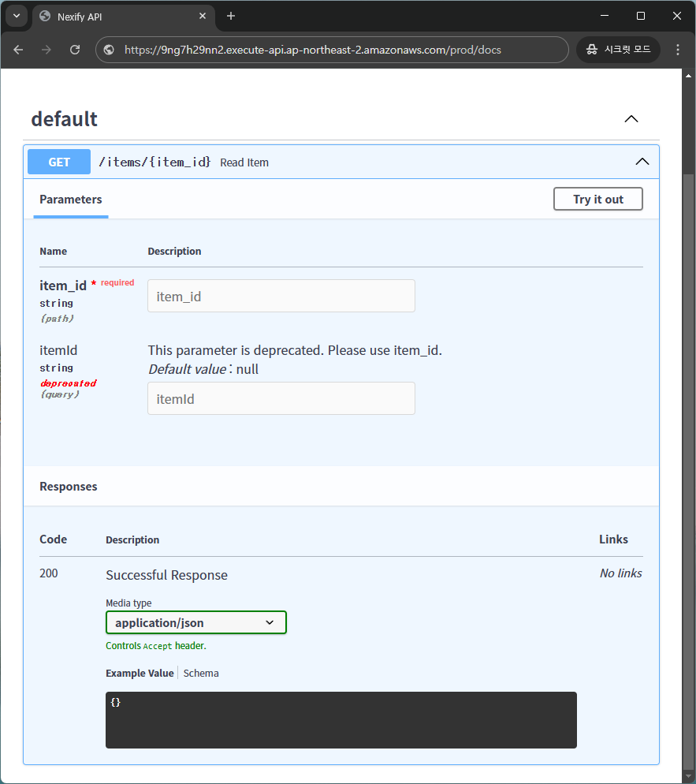Image resolution: width=696 pixels, height=784 pixels.
Task: Click the 'Default value : null' text
Action: click(x=203, y=369)
